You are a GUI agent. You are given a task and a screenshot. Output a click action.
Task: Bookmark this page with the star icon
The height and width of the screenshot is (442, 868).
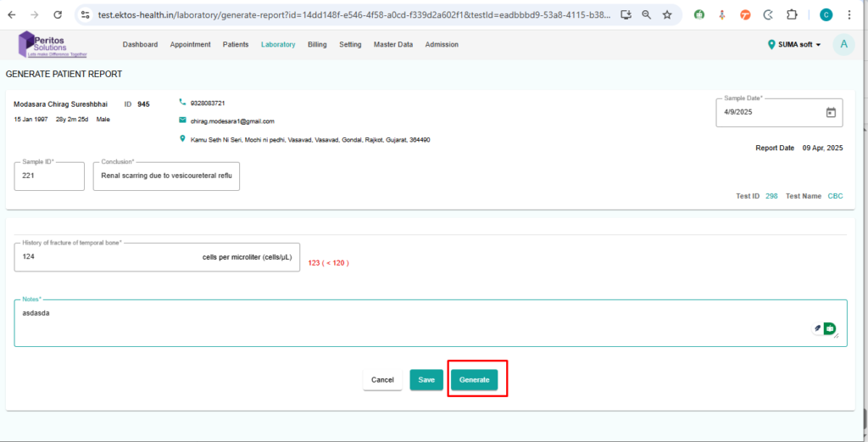point(667,15)
